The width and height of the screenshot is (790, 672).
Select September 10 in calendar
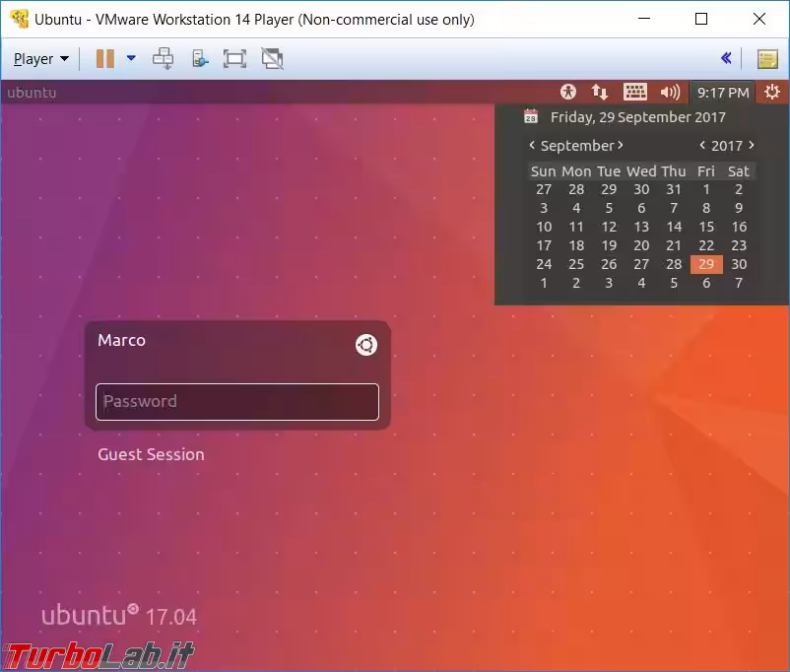[544, 227]
